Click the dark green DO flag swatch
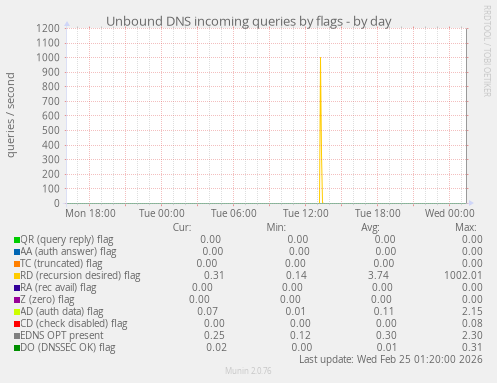497x383 pixels. tap(17, 348)
